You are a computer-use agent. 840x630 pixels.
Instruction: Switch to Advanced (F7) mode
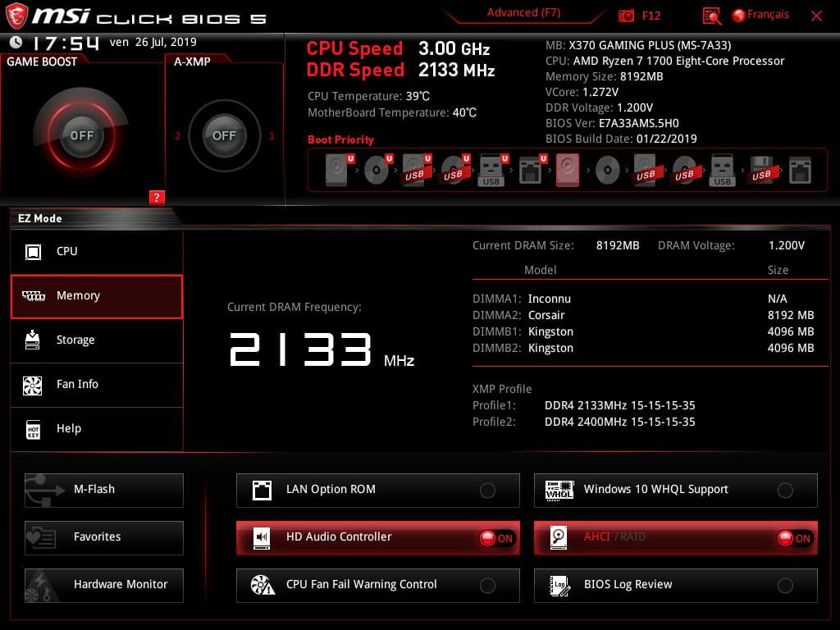523,13
